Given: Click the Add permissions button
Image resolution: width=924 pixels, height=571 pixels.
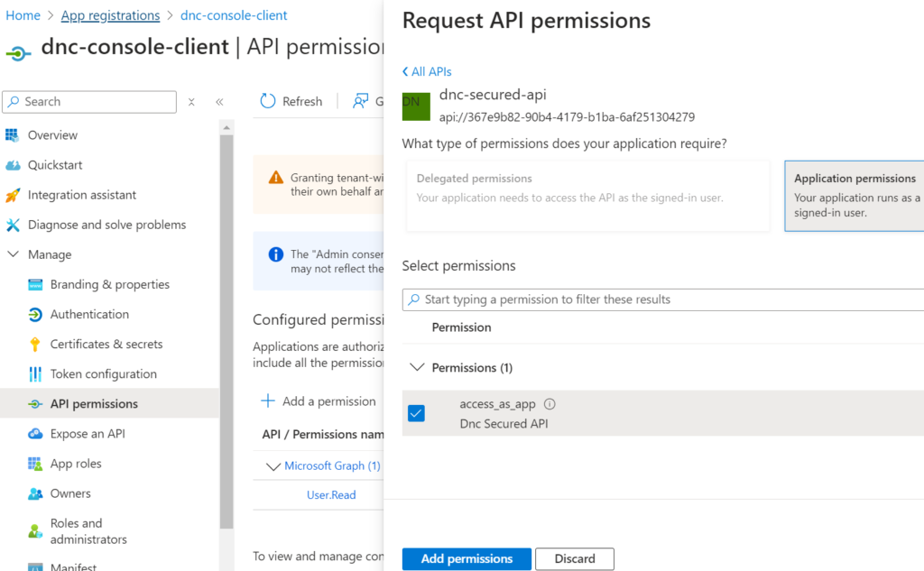Looking at the screenshot, I should pos(467,558).
